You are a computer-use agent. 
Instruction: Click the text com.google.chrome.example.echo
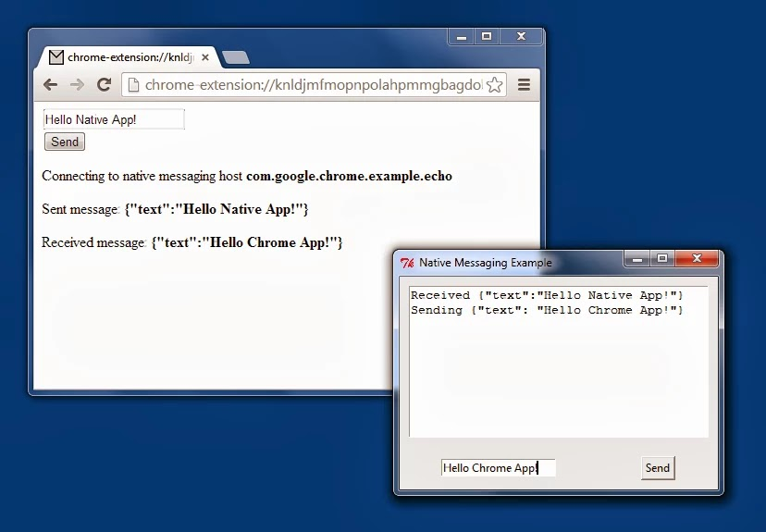pyautogui.click(x=349, y=176)
